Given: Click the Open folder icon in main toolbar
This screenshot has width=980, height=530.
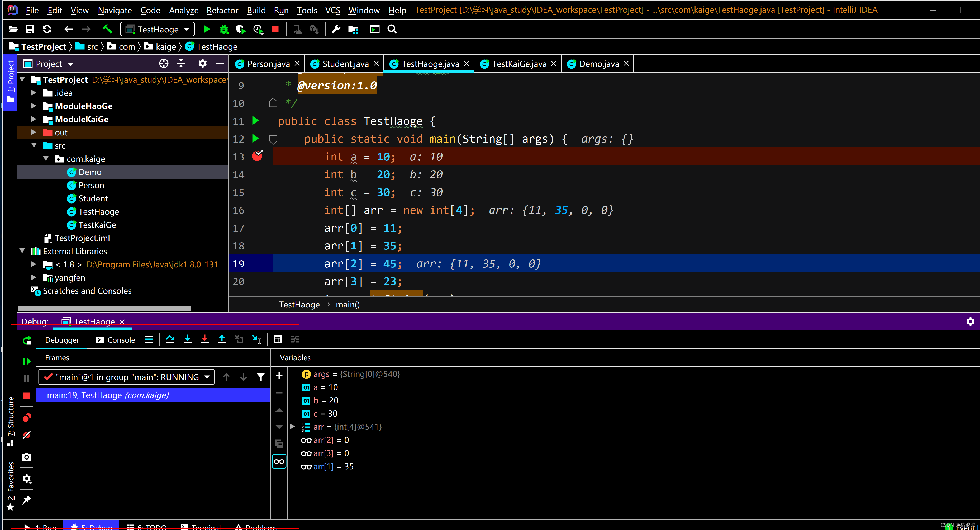Looking at the screenshot, I should [x=13, y=29].
